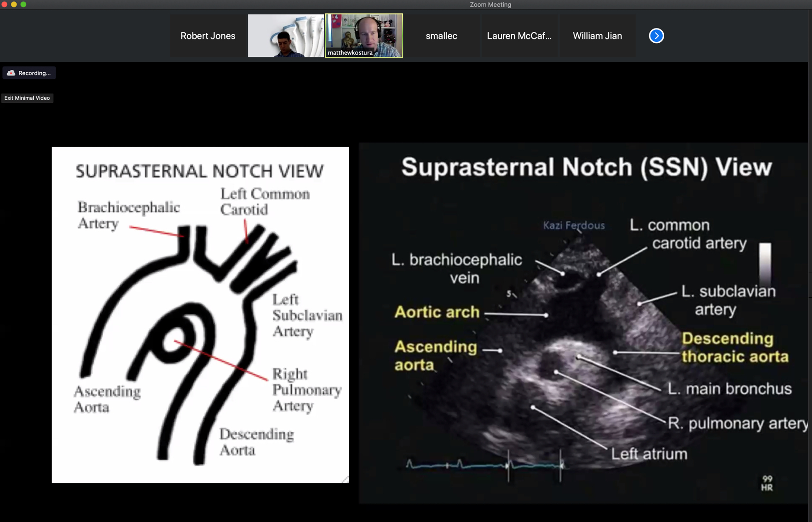Image resolution: width=812 pixels, height=522 pixels.
Task: Click the headset-wearing speaker matthewkostura's video
Action: pyautogui.click(x=363, y=35)
